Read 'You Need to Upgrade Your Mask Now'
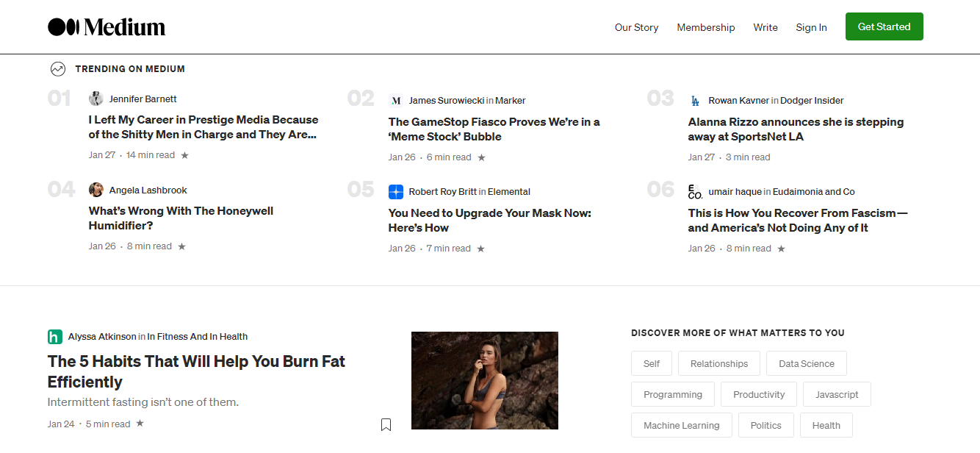This screenshot has height=453, width=980. tap(490, 221)
